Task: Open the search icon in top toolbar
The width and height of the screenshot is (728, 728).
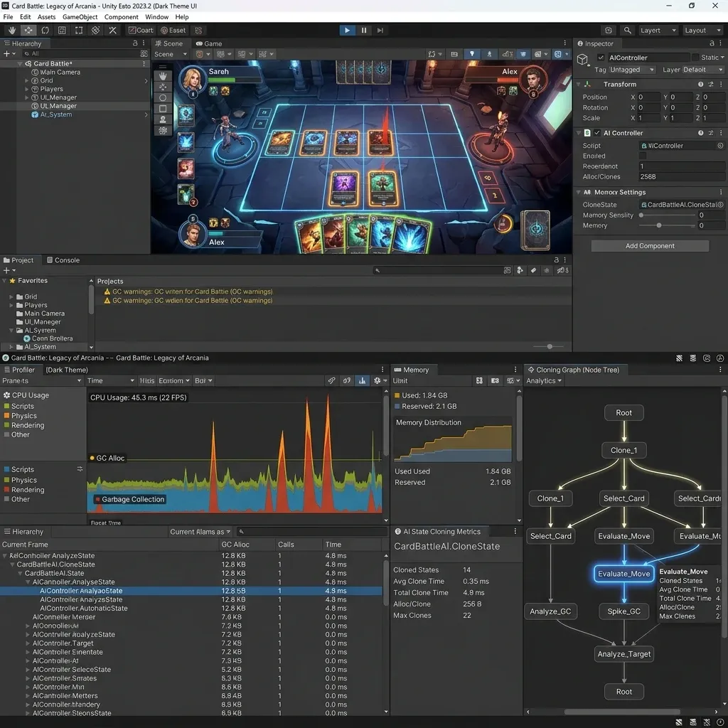Action: [627, 30]
